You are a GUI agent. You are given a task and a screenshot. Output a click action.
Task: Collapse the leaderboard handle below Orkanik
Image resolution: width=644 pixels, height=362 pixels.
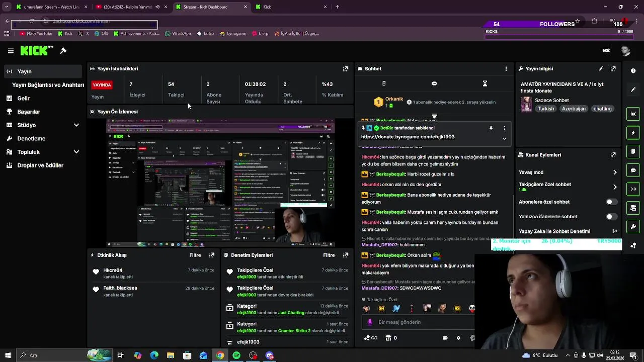pos(434,116)
